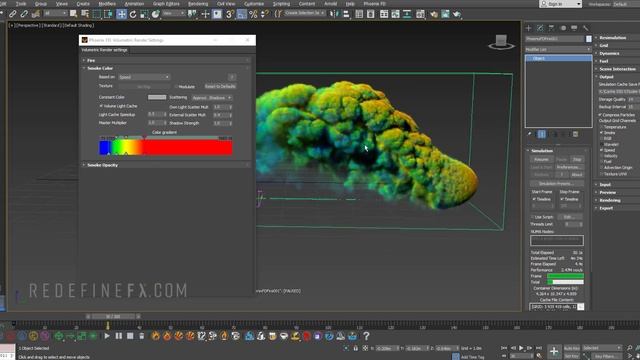Toggle Speed output grid channel

coord(602,150)
